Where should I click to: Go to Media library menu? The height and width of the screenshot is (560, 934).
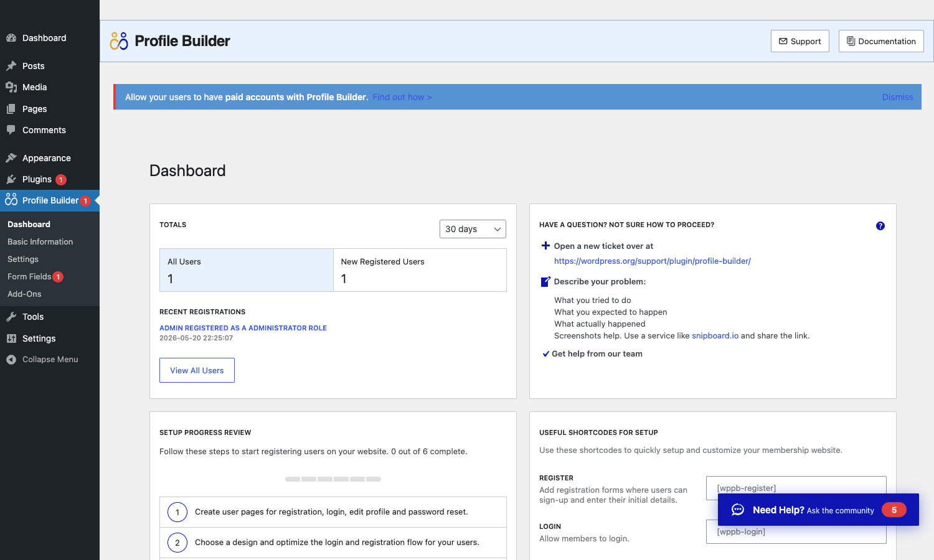pyautogui.click(x=50, y=87)
